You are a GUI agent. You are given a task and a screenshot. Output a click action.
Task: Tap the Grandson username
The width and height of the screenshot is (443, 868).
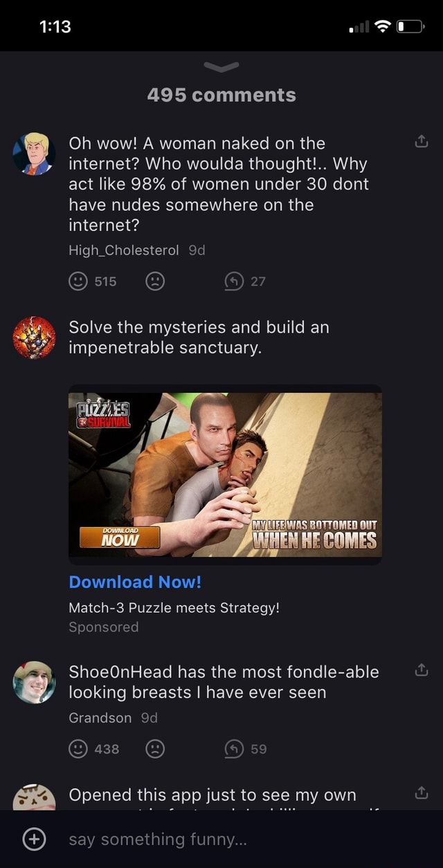[x=100, y=718]
